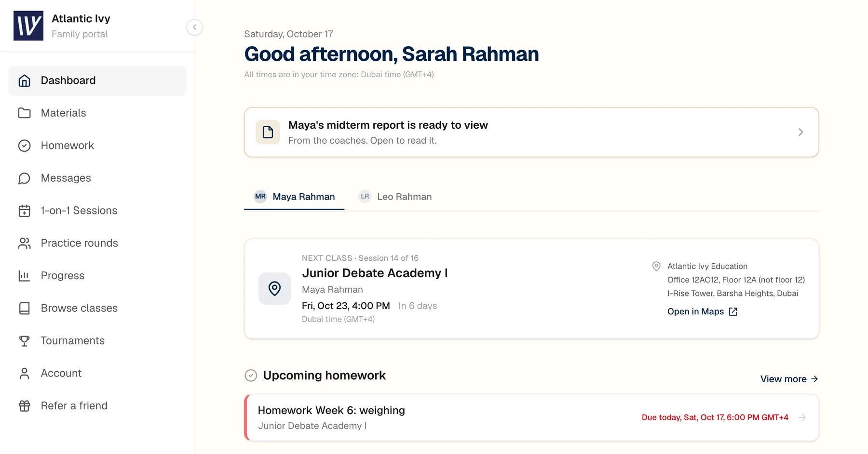Click the Tournaments trophy icon

click(x=24, y=341)
